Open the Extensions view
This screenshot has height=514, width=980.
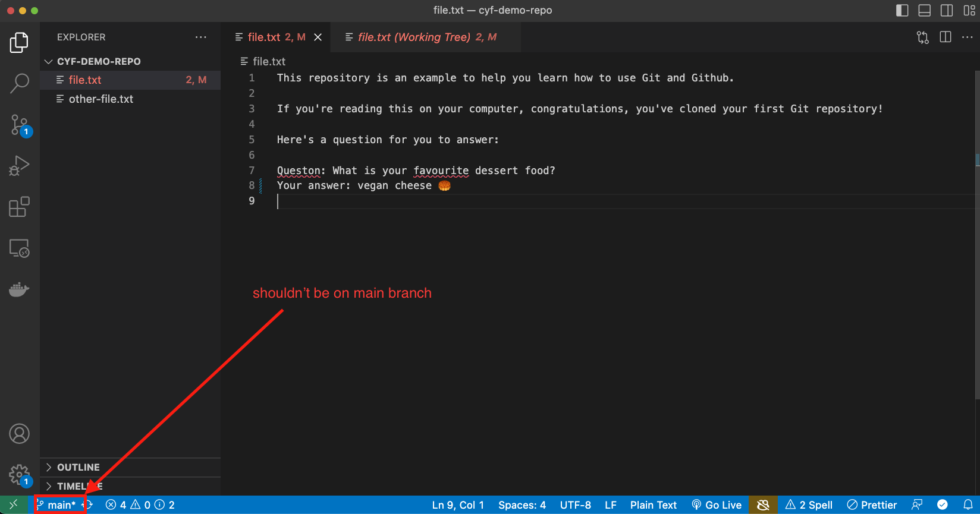point(20,207)
